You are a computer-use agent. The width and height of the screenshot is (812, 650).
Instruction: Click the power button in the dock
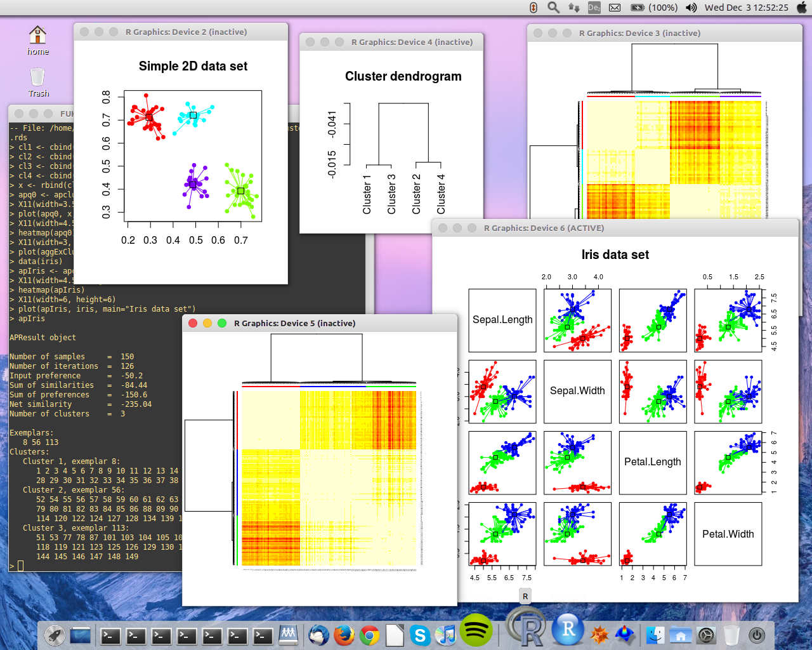click(756, 635)
